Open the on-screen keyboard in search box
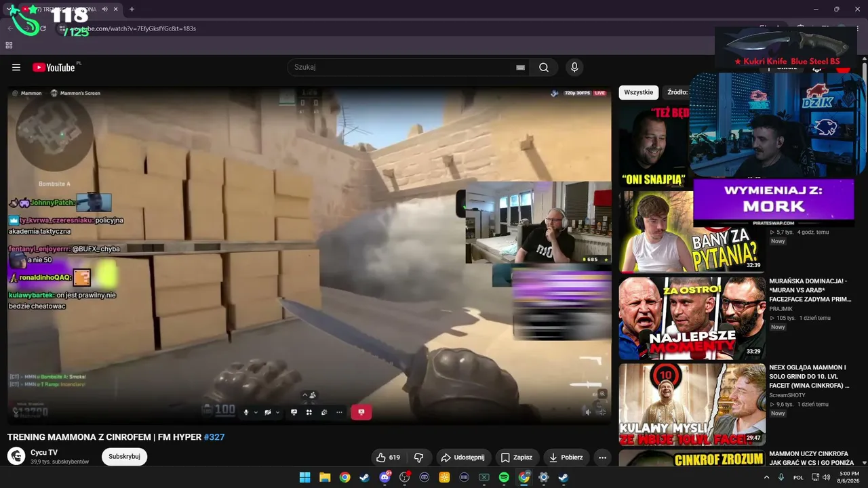The height and width of the screenshot is (488, 868). click(x=520, y=67)
